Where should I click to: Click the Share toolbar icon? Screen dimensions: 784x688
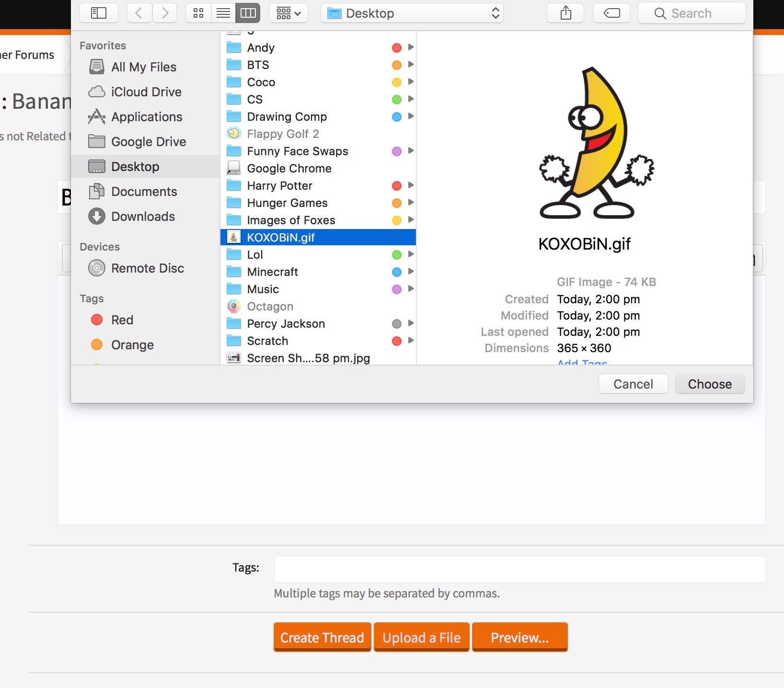click(x=565, y=13)
